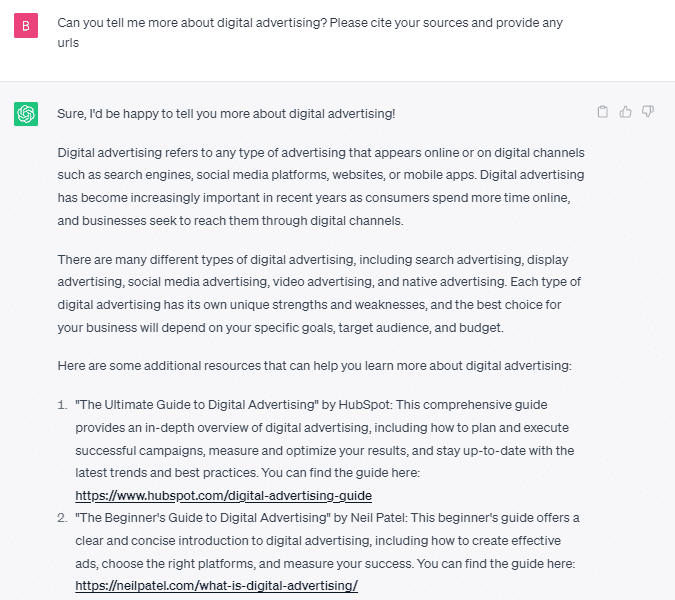This screenshot has width=675, height=600.
Task: Click the thumbs down icon
Action: coord(648,112)
